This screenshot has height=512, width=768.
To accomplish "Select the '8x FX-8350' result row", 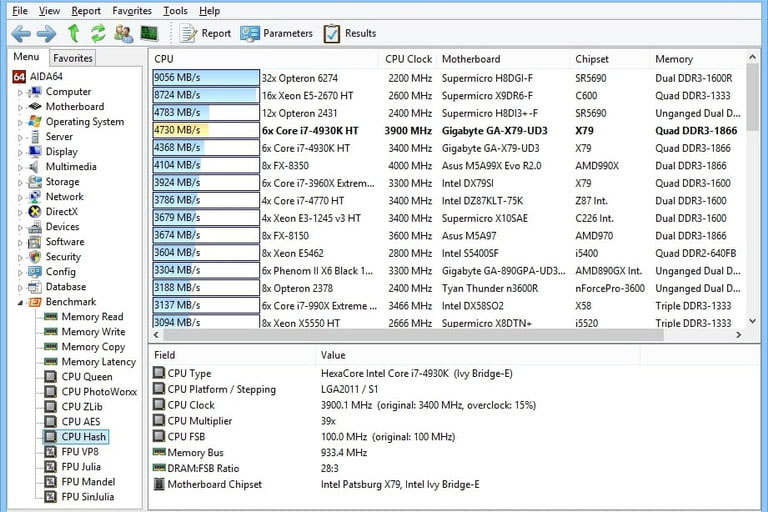I will click(448, 166).
